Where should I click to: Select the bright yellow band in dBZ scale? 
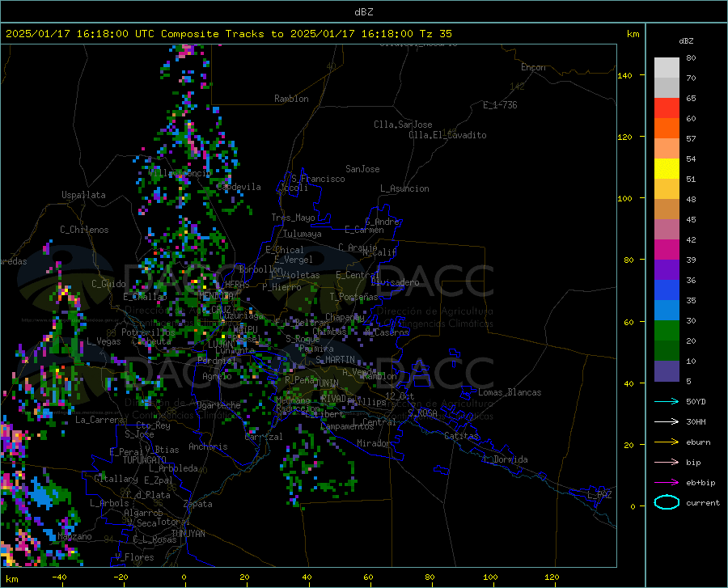[x=667, y=169]
